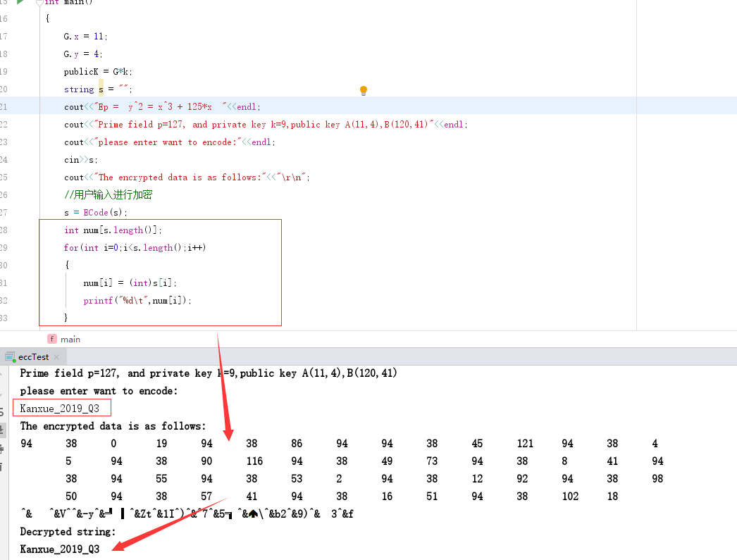This screenshot has width=737, height=560.
Task: Click the green run arrow beside int main()
Action: coord(20,2)
